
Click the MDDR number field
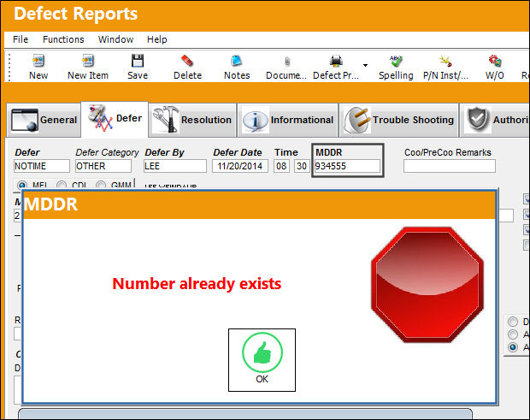[347, 166]
